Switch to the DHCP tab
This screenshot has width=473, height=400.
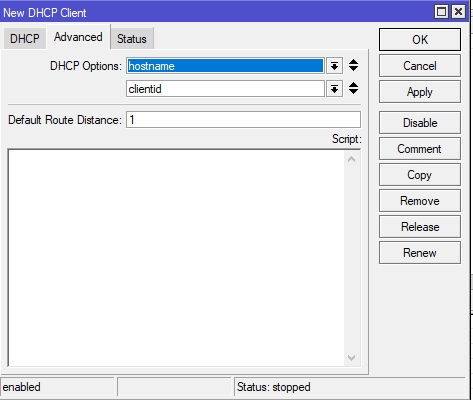[x=25, y=39]
